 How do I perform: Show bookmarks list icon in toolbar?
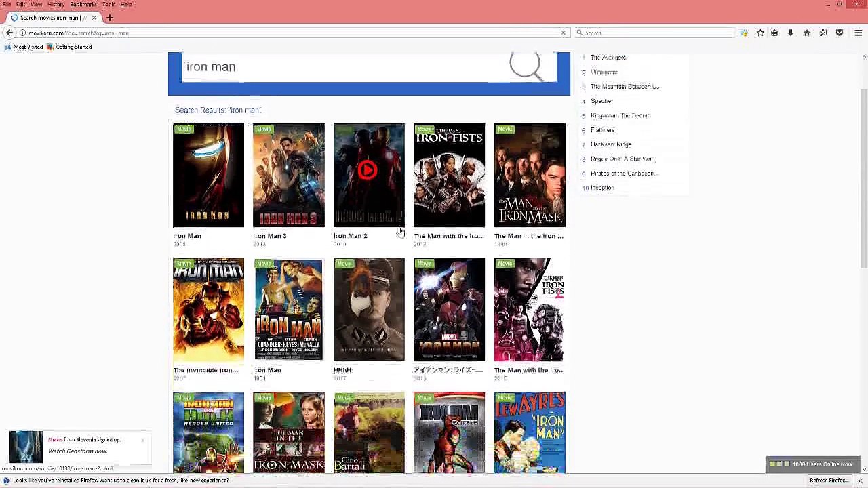(x=774, y=33)
